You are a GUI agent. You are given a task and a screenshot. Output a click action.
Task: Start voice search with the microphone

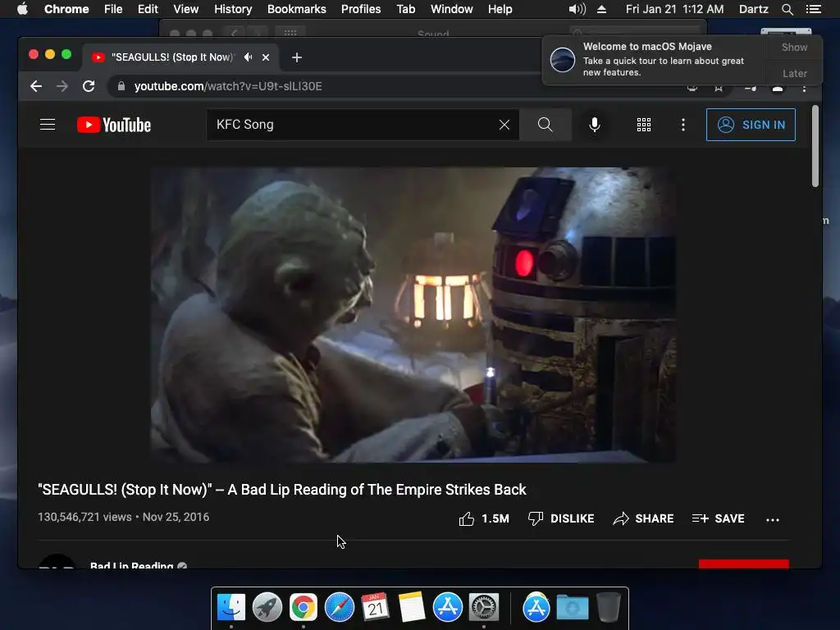[595, 125]
